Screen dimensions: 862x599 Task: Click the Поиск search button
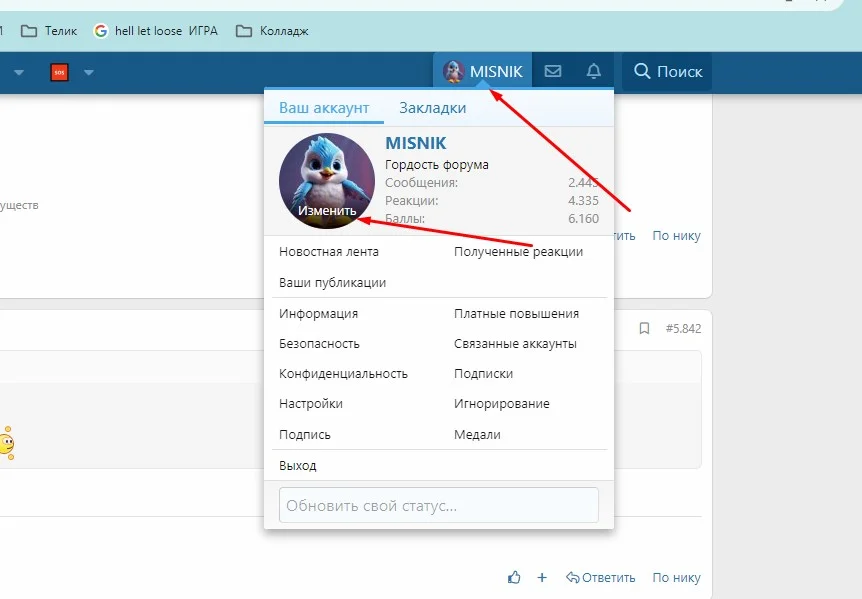[667, 71]
